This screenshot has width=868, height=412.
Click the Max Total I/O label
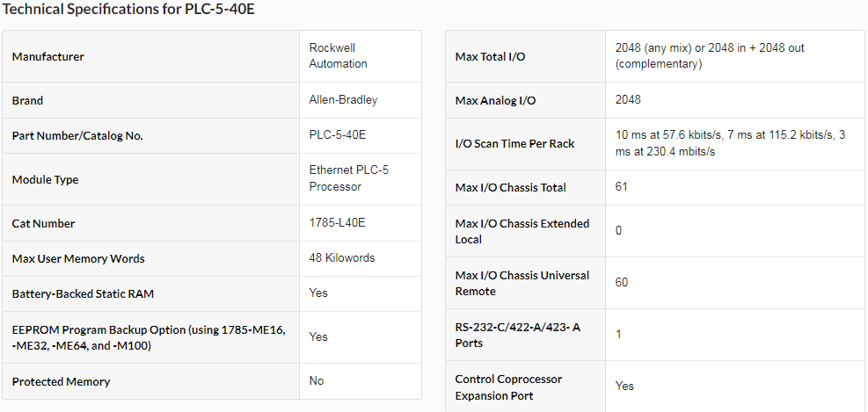coord(488,56)
